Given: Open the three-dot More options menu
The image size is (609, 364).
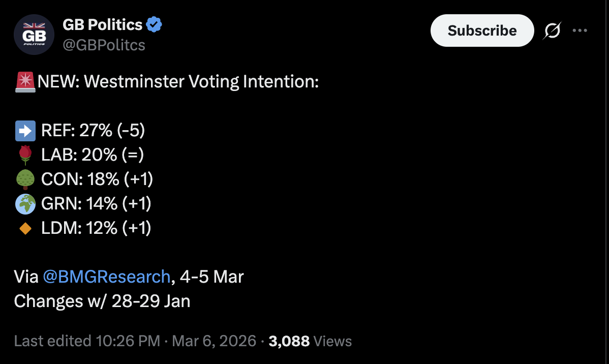Looking at the screenshot, I should click(580, 31).
